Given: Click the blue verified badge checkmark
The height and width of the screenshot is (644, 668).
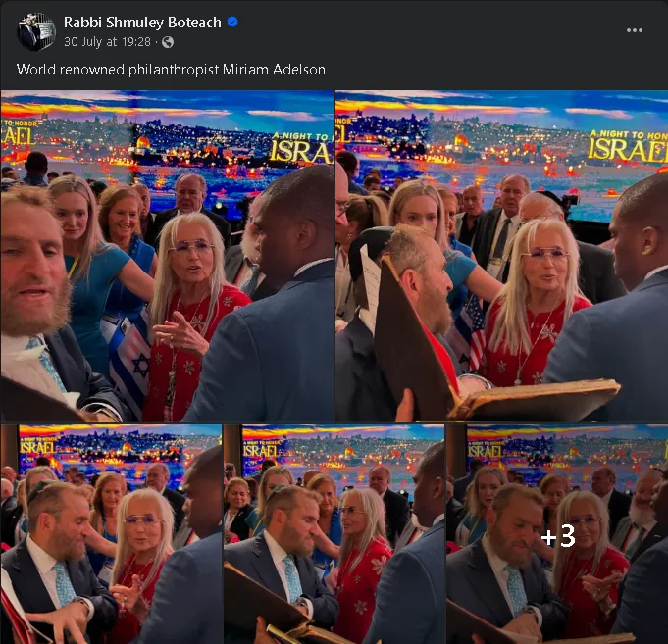Looking at the screenshot, I should tap(232, 22).
